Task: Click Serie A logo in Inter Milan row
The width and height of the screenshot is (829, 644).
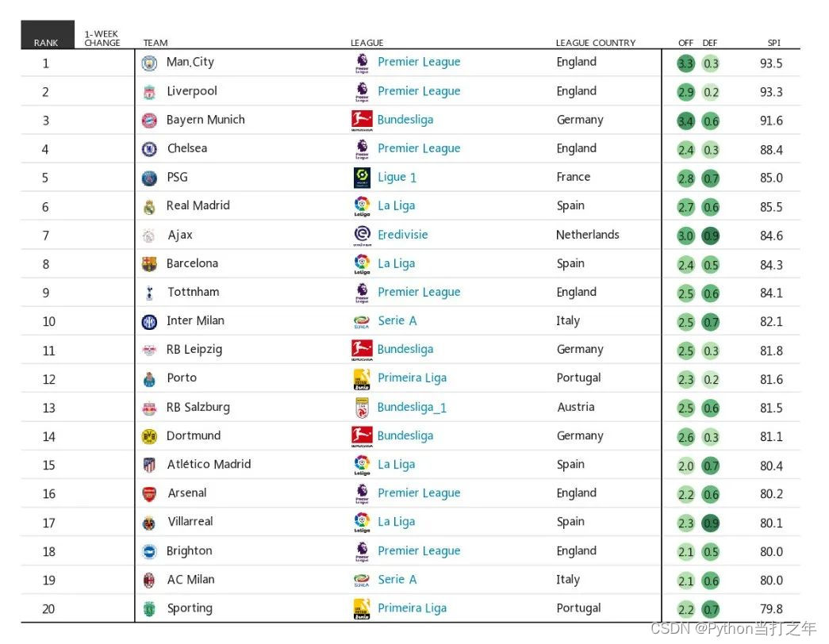Action: [362, 321]
